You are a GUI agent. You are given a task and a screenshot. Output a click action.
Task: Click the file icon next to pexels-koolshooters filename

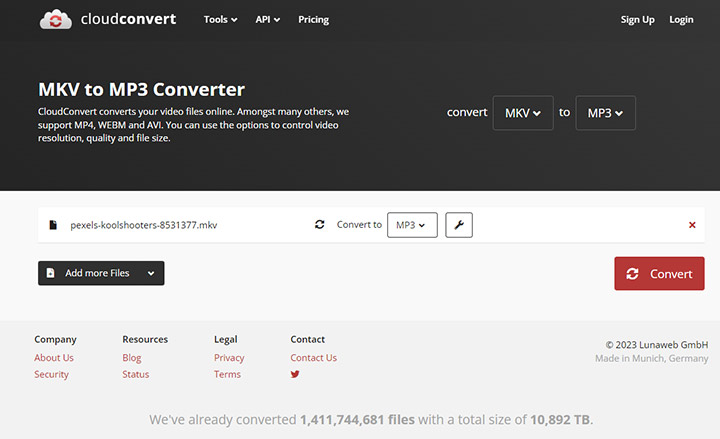pyautogui.click(x=53, y=225)
